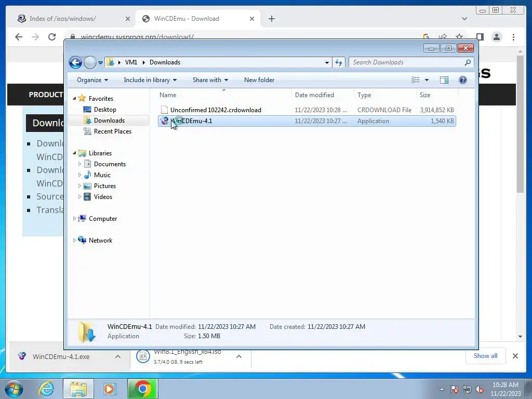This screenshot has width=532, height=399.
Task: Expand the Network node
Action: (x=75, y=240)
